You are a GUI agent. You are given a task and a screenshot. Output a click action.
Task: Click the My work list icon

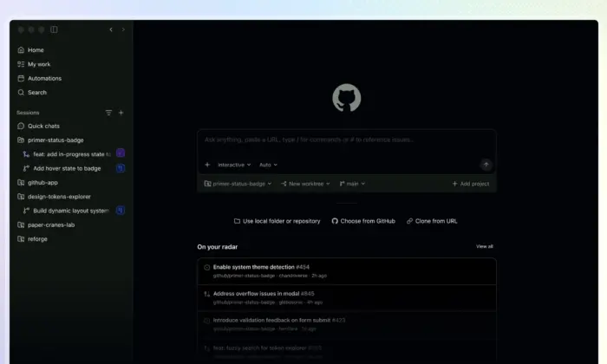[21, 64]
